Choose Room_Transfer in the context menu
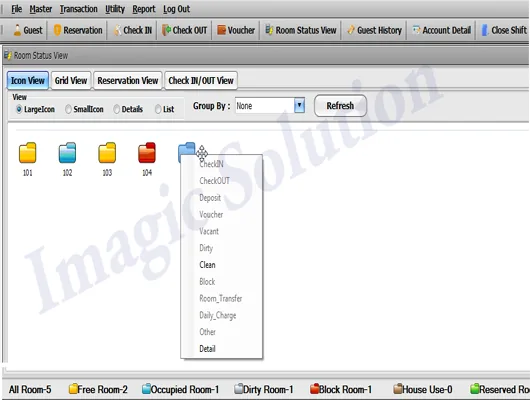530x400 pixels. click(x=222, y=299)
